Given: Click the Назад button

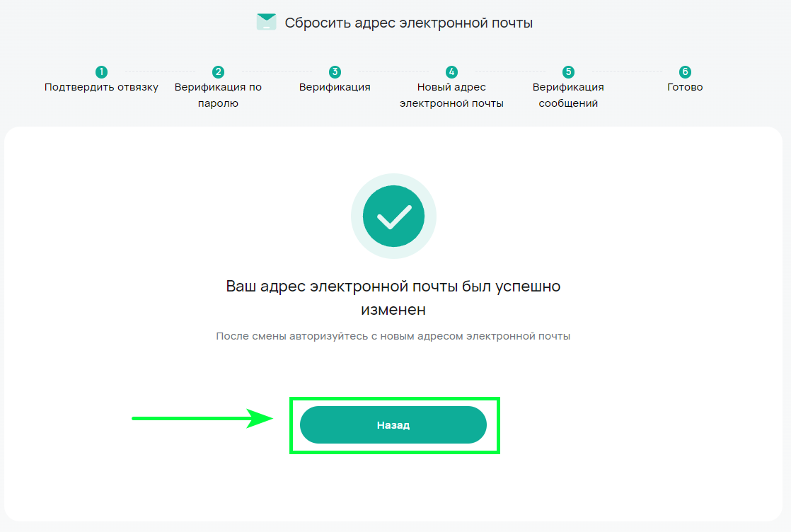Looking at the screenshot, I should [393, 425].
